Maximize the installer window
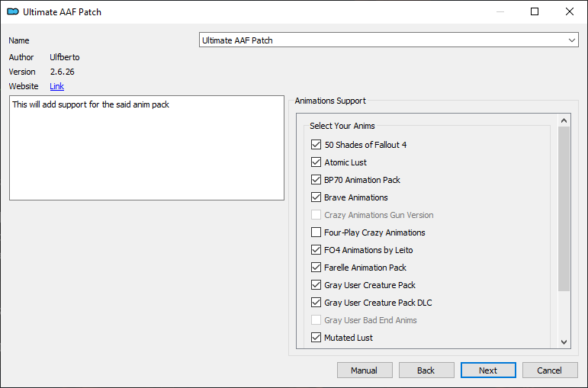The width and height of the screenshot is (588, 388). pyautogui.click(x=535, y=11)
